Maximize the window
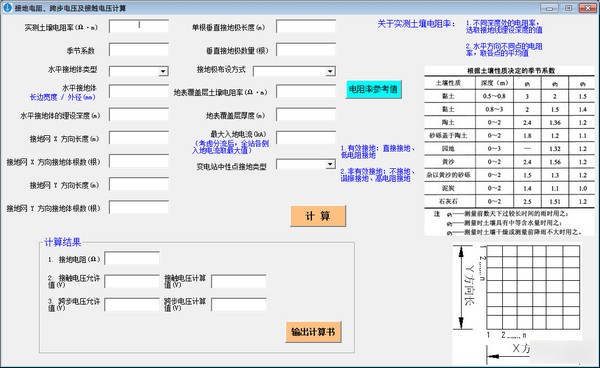This screenshot has width=600, height=368. (x=569, y=8)
